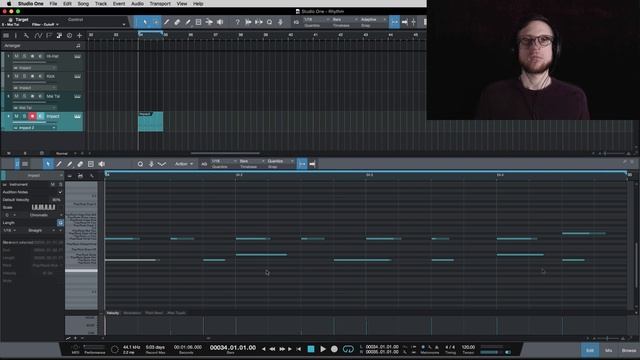Open the Mix view button
Screen dimensions: 640x360
click(609, 350)
